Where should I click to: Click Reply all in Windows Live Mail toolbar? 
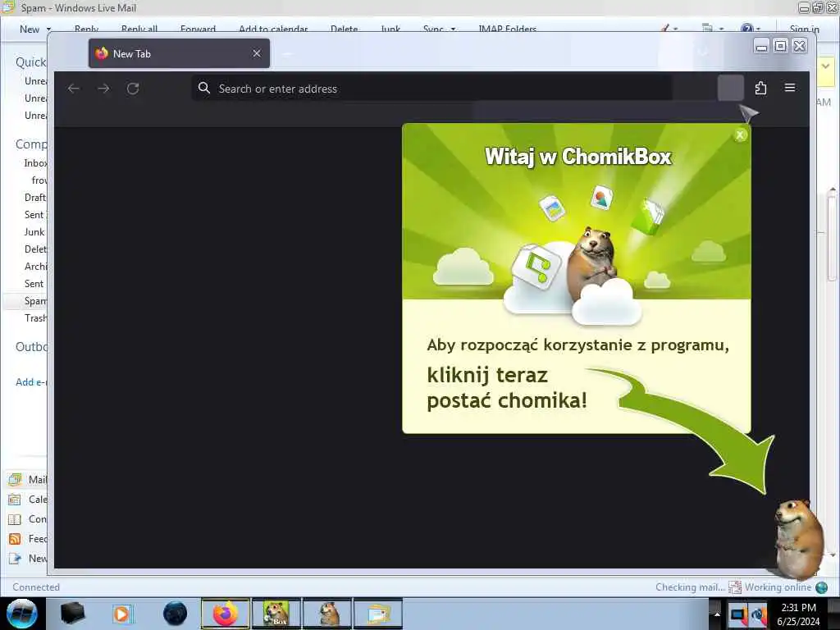click(x=139, y=30)
